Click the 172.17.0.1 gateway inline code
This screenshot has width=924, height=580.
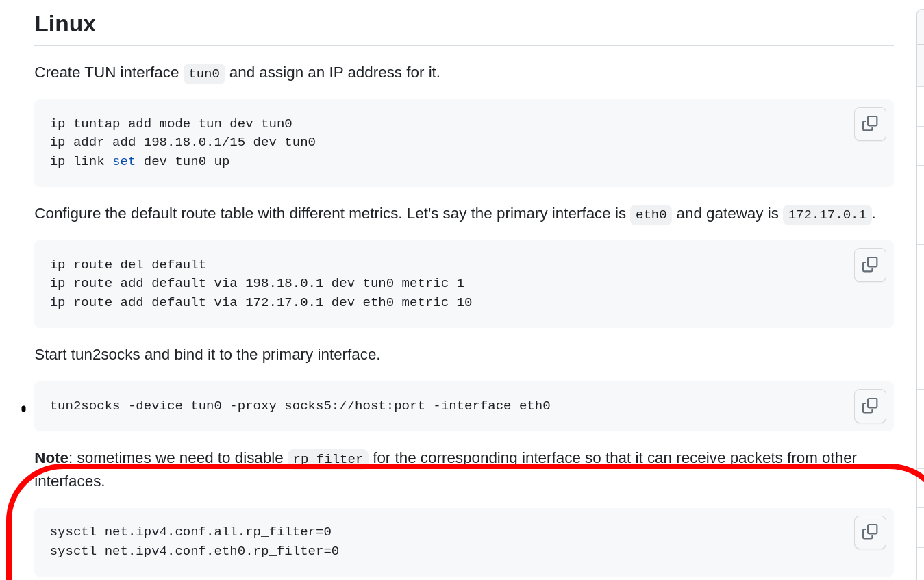(x=827, y=215)
